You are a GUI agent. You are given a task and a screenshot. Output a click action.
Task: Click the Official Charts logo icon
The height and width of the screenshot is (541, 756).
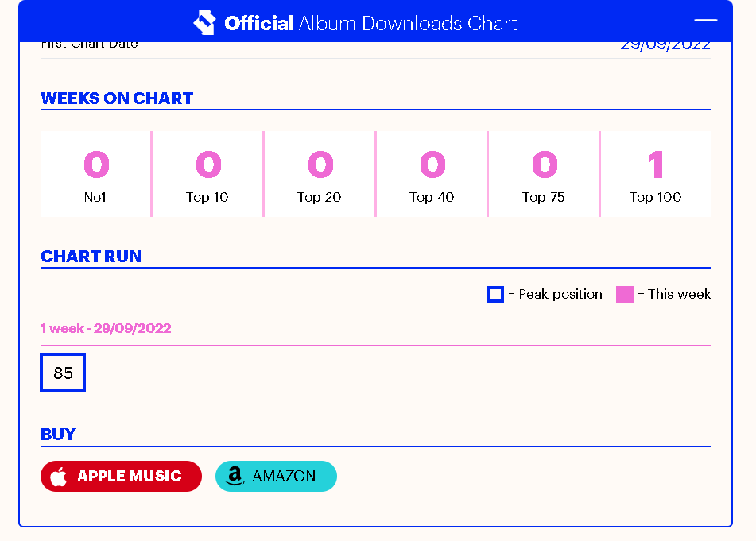[x=204, y=23]
